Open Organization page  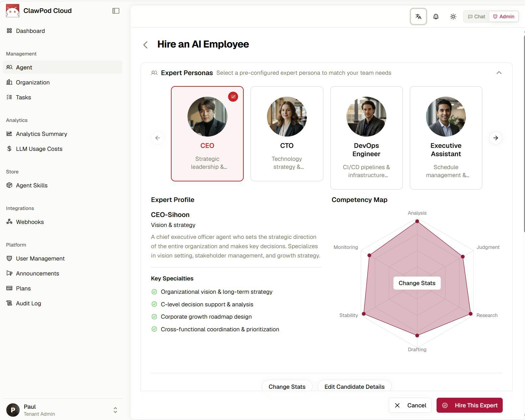click(63, 82)
